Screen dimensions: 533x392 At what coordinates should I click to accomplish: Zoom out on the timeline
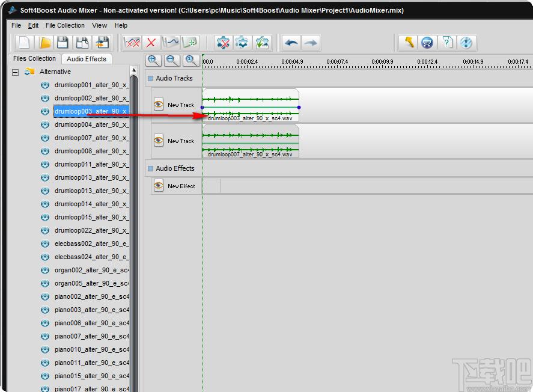click(172, 60)
